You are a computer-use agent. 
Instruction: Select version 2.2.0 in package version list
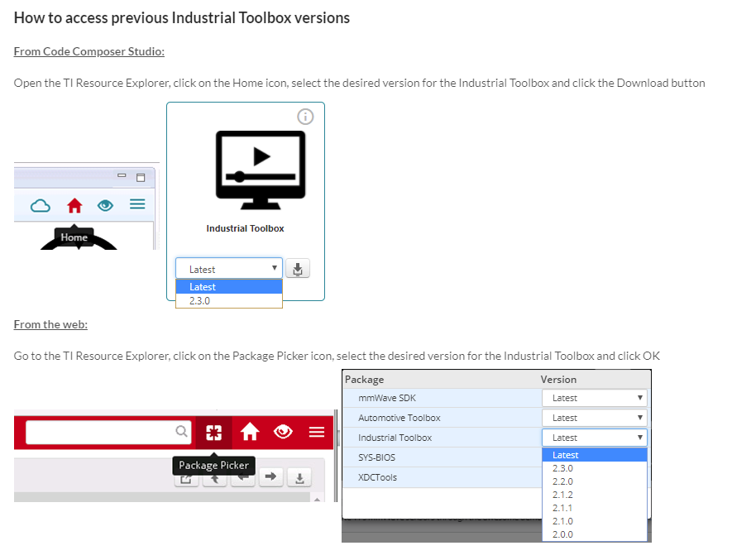click(x=594, y=481)
